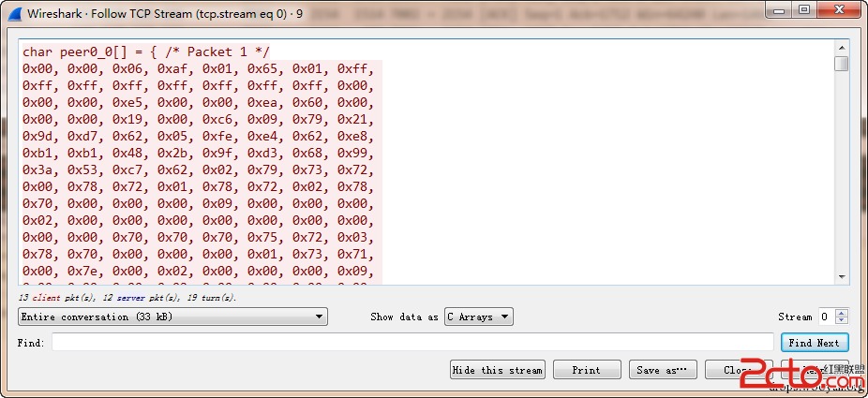Decrement the Stream number with down arrow
Screen dimensions: 868x398
point(841,321)
